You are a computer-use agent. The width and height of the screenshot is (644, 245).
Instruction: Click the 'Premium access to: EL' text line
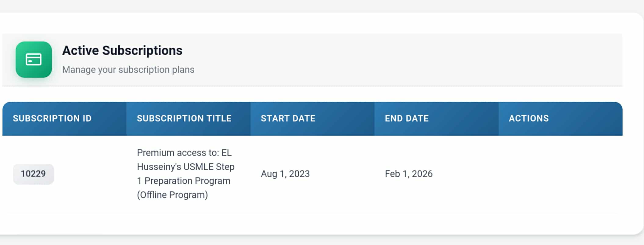[x=184, y=153]
